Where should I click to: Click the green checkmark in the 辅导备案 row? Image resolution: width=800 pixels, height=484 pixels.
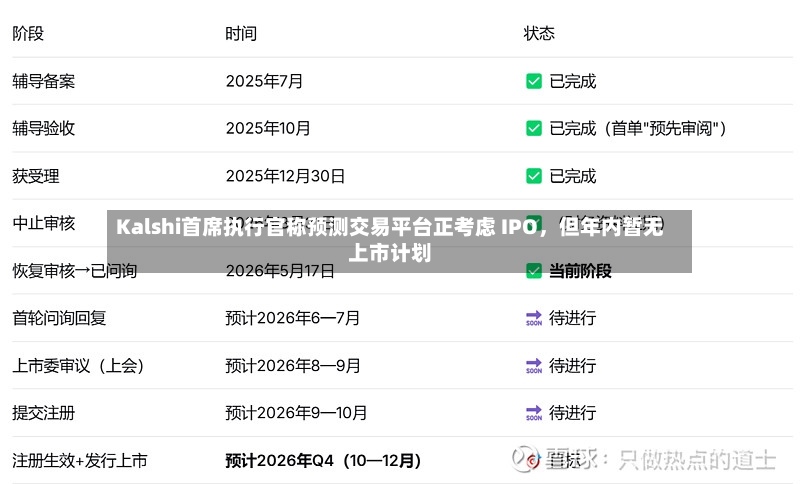534,81
